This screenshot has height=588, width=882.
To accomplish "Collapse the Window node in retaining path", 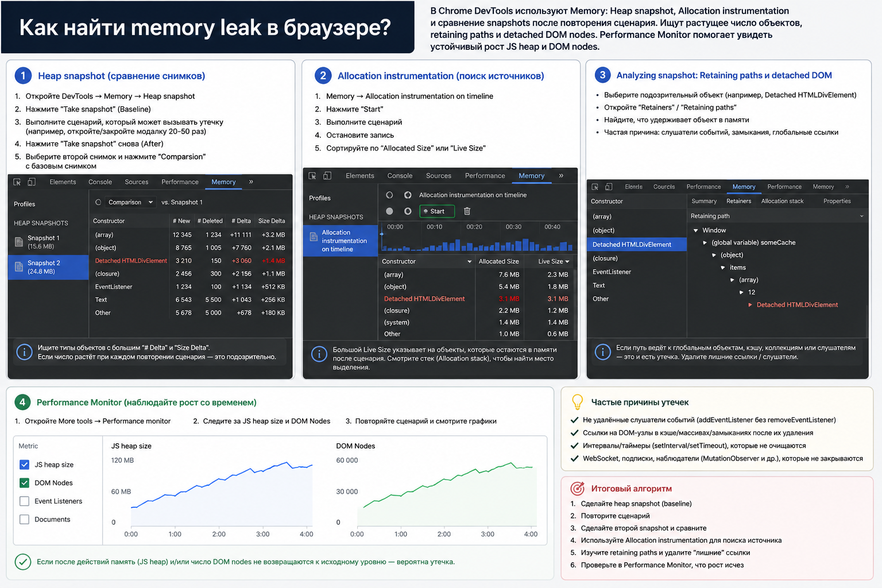I will point(696,230).
